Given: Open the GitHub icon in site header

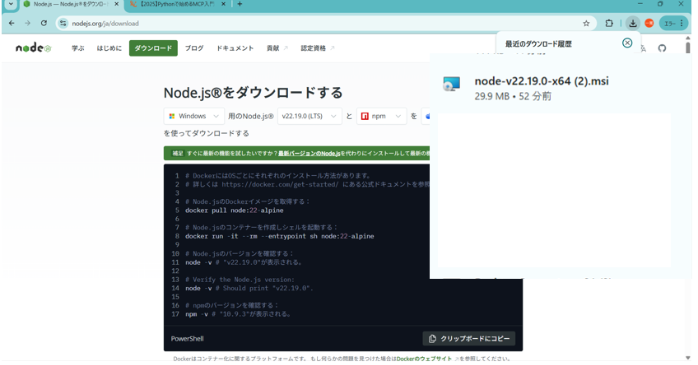Looking at the screenshot, I should 662,48.
